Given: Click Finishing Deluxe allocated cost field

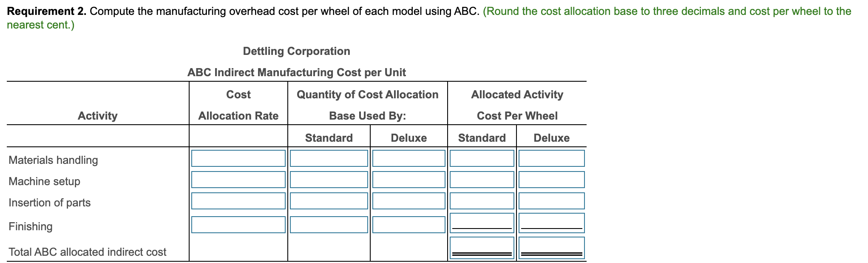Looking at the screenshot, I should pos(551,222).
